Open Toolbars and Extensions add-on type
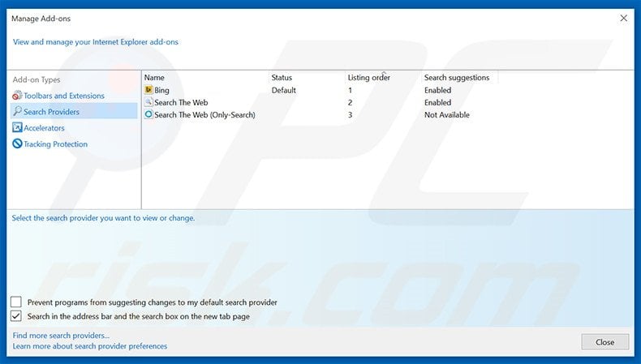641x364 pixels. pos(64,96)
